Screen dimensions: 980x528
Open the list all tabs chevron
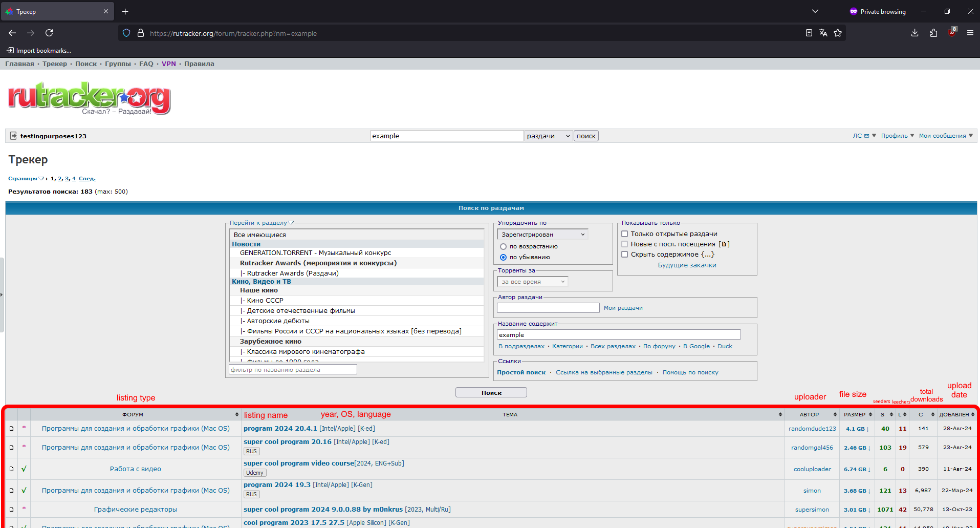pos(815,11)
